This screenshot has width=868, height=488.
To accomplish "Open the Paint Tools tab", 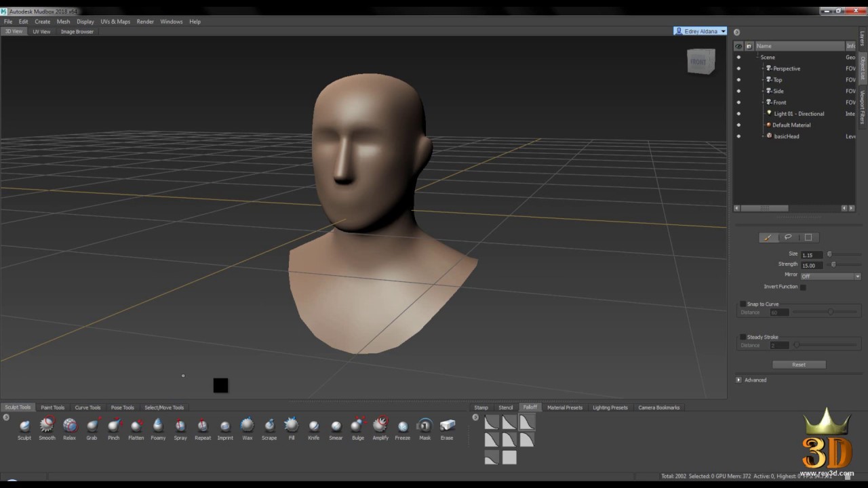I will [x=52, y=407].
